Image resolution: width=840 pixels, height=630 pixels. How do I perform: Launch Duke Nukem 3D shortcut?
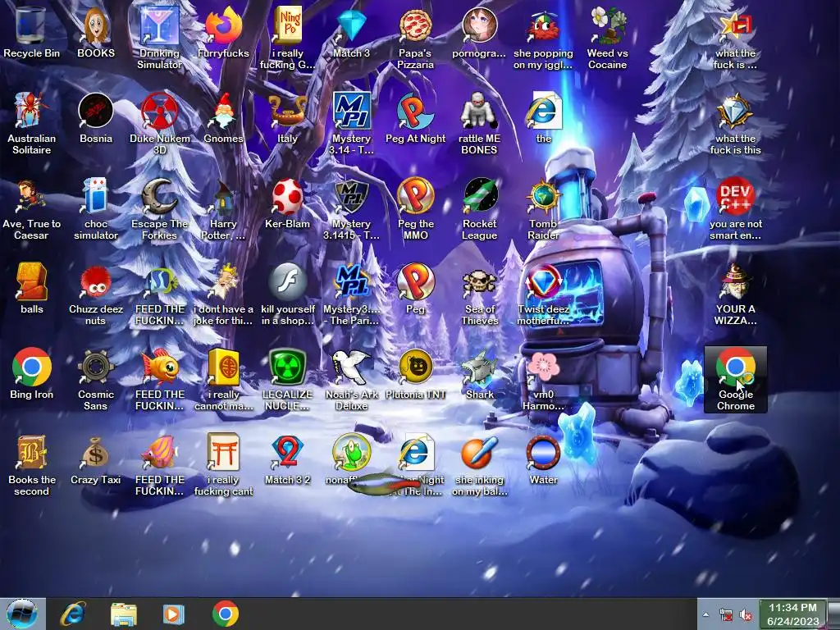159,123
